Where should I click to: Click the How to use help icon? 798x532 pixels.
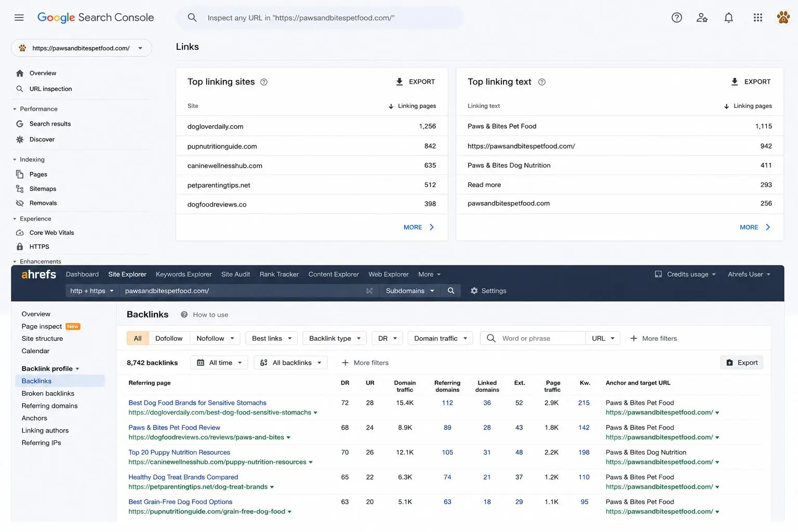[x=184, y=314]
